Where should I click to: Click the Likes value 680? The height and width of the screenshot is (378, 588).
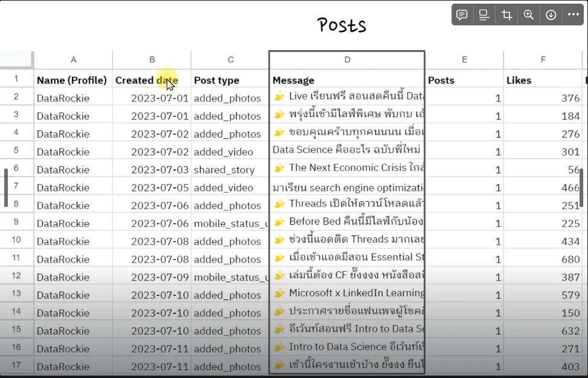[570, 259]
